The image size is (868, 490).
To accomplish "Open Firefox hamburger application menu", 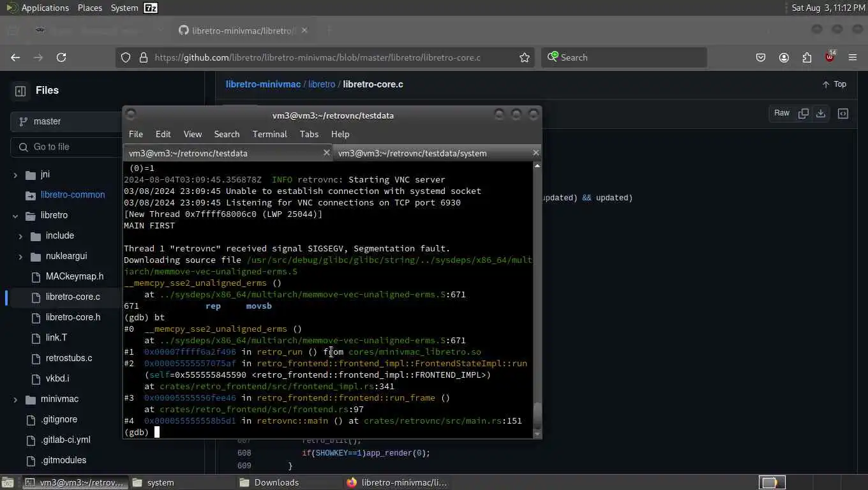I will click(853, 57).
